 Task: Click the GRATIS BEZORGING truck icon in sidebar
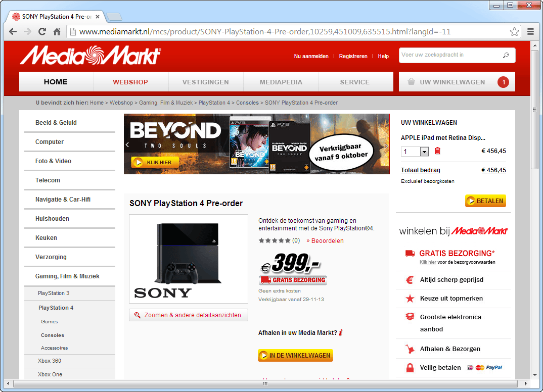(x=410, y=253)
